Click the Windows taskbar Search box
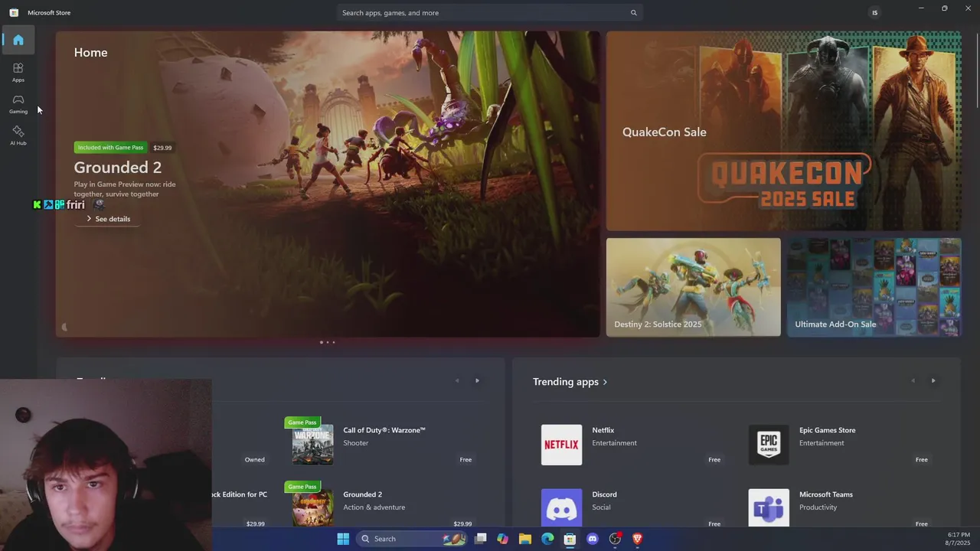 click(411, 539)
